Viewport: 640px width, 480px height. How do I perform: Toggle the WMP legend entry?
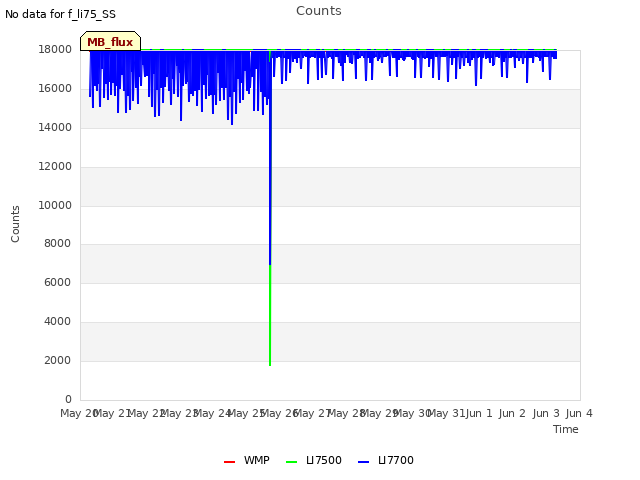(x=247, y=460)
